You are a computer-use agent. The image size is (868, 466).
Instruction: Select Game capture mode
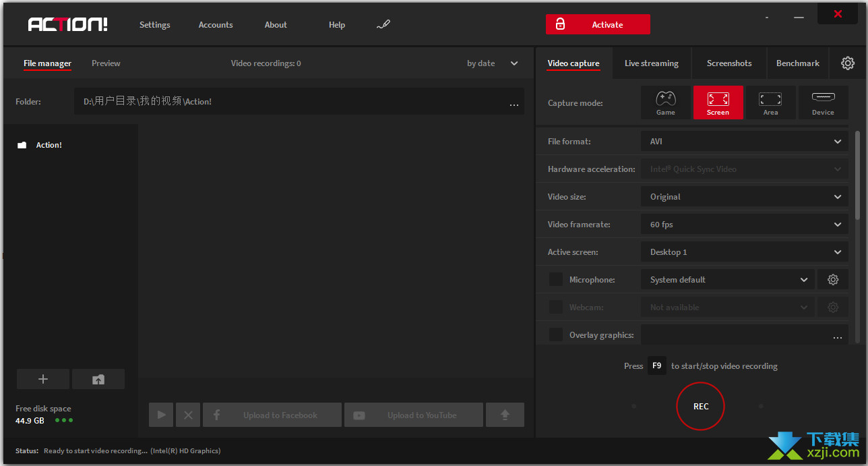pyautogui.click(x=665, y=103)
